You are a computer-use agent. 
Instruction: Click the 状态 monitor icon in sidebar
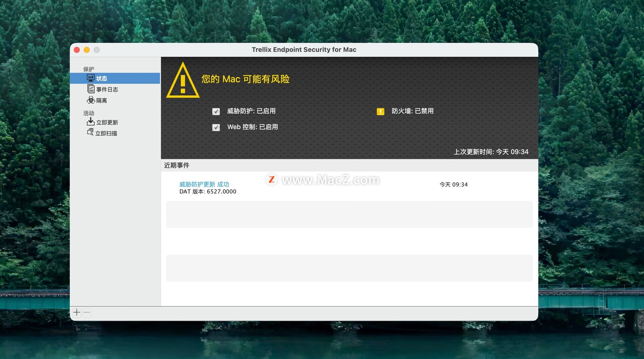pos(91,78)
